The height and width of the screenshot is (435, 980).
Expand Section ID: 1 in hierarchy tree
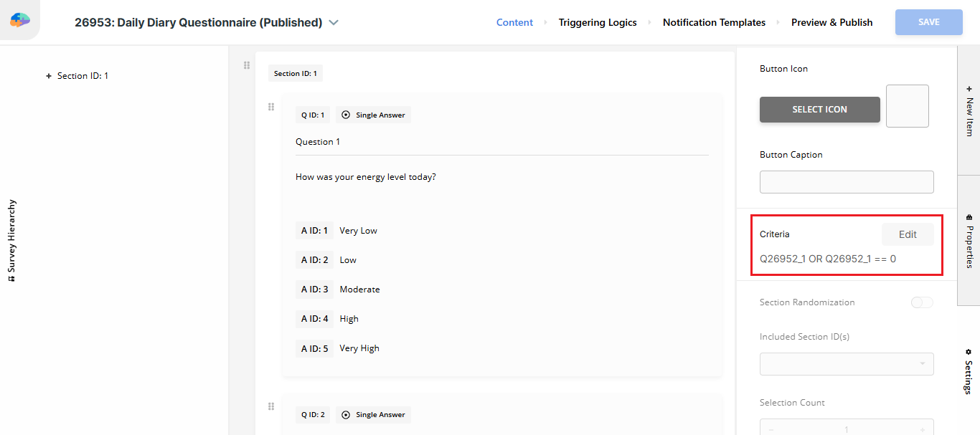pyautogui.click(x=49, y=76)
